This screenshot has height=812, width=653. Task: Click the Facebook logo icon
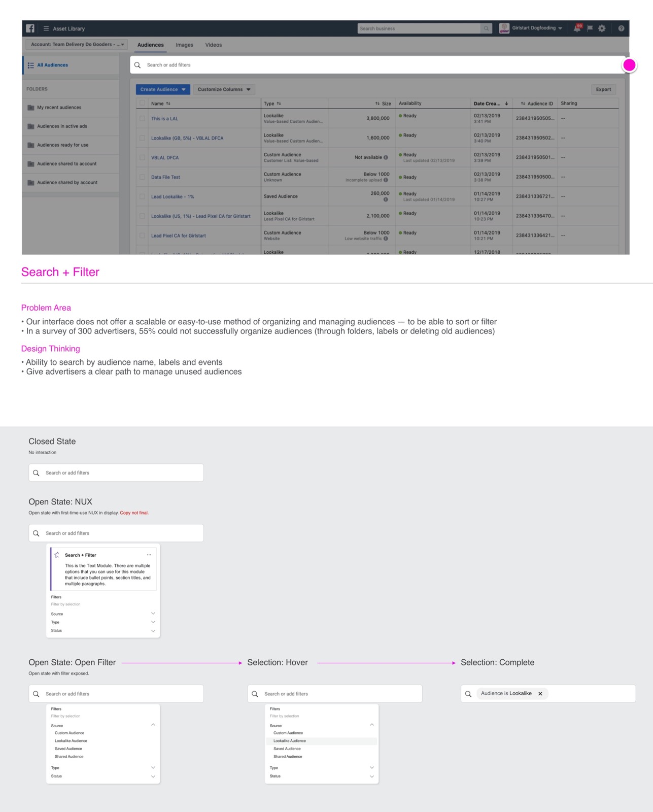30,28
